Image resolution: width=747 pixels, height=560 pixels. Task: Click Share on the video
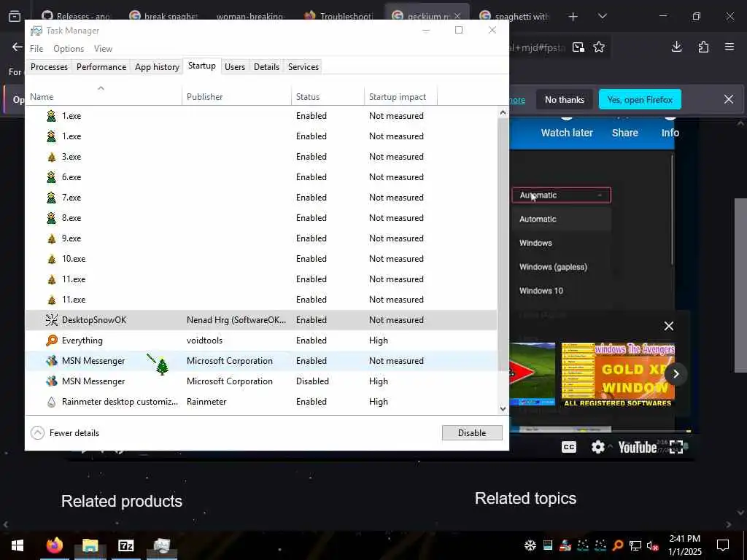(x=625, y=133)
